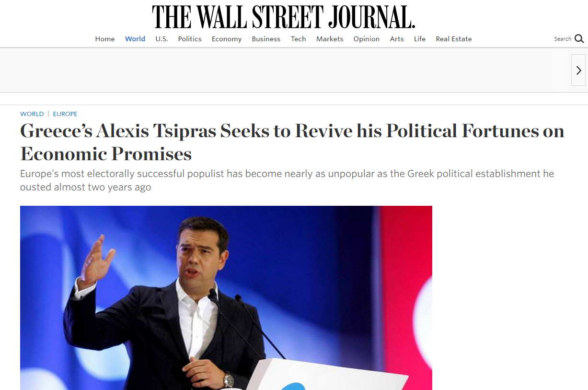Open the Economy section
Image resolution: width=588 pixels, height=390 pixels.
pyautogui.click(x=227, y=39)
